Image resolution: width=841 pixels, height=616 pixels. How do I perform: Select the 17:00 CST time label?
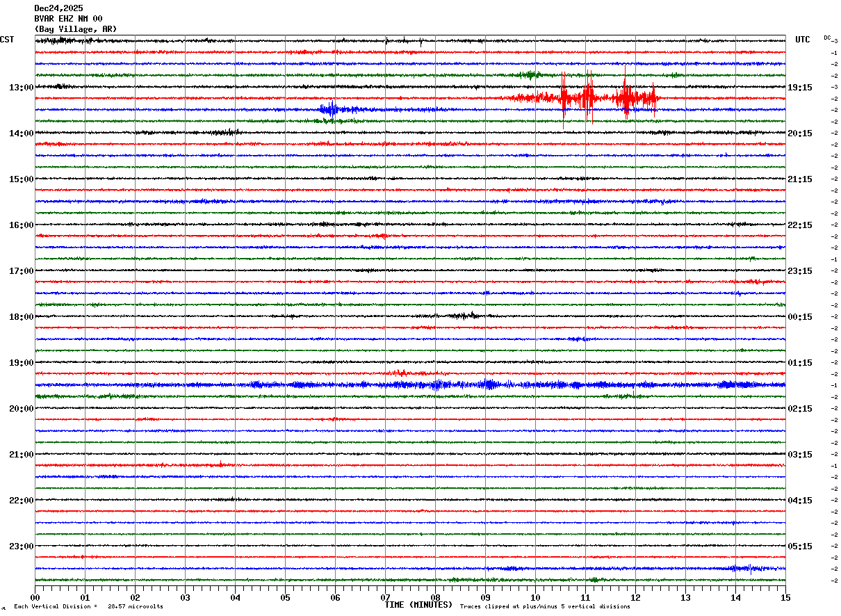tap(22, 271)
